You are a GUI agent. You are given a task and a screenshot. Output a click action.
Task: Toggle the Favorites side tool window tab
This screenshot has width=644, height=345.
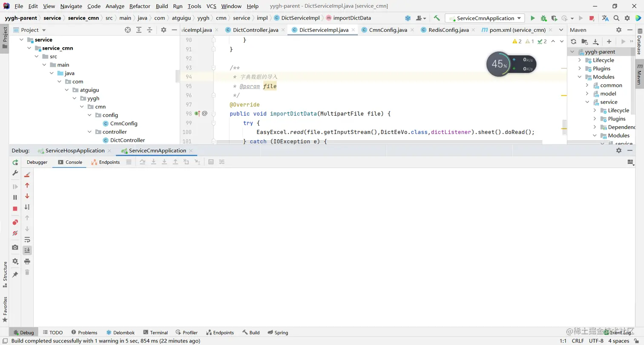click(5, 309)
